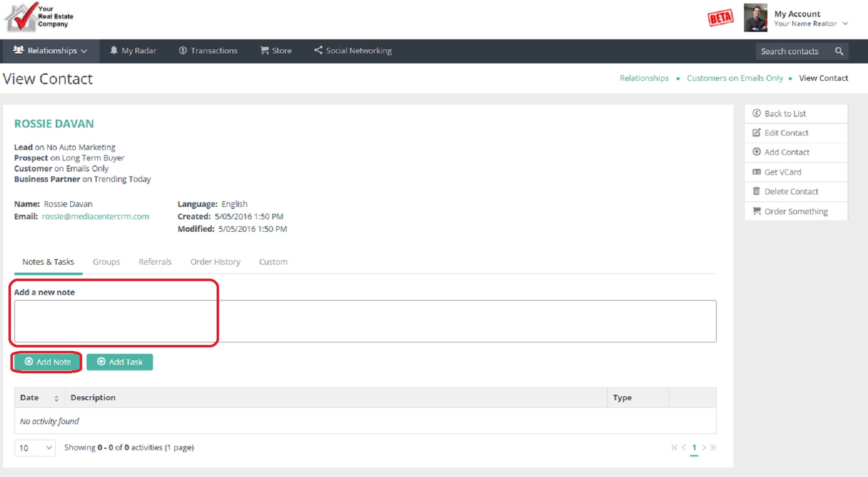Click the Order Something cart icon
The width and height of the screenshot is (868, 477).
click(756, 211)
